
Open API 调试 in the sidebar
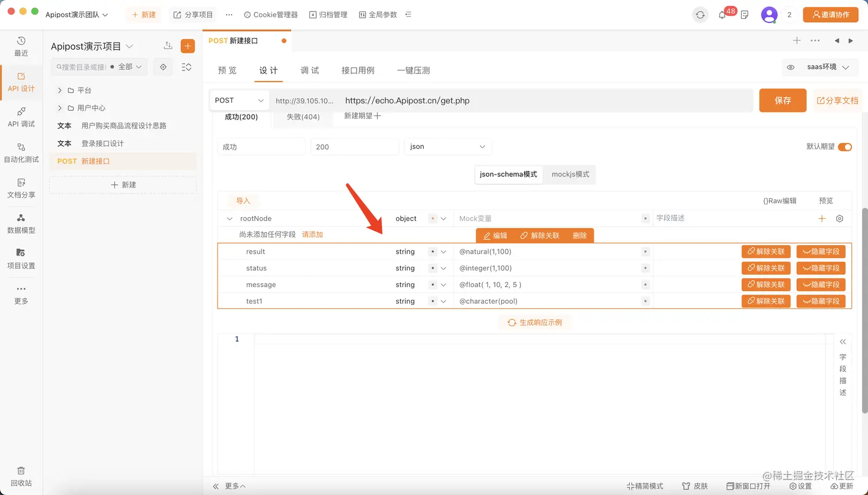(x=21, y=117)
